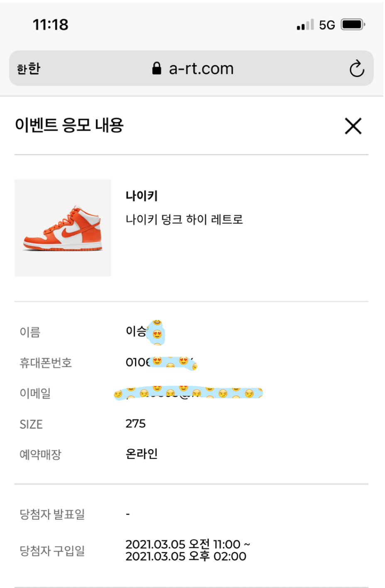Screen dimensions: 385x588
Task: Tap the 당첨자 발표일 label
Action: point(52,514)
